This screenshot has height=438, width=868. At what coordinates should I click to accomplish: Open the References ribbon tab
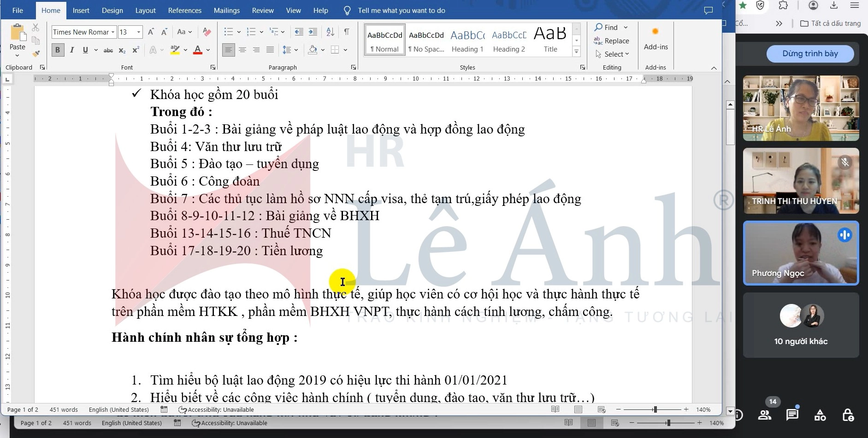pyautogui.click(x=184, y=10)
